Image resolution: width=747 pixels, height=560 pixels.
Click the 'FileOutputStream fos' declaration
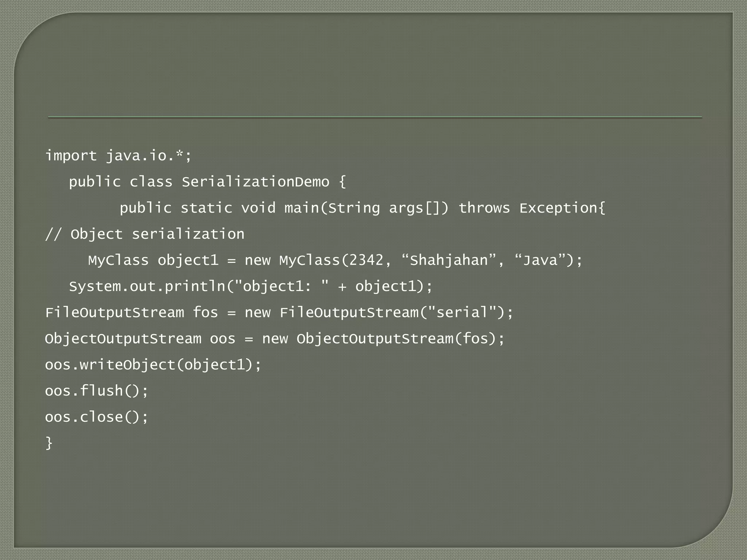[x=131, y=312]
